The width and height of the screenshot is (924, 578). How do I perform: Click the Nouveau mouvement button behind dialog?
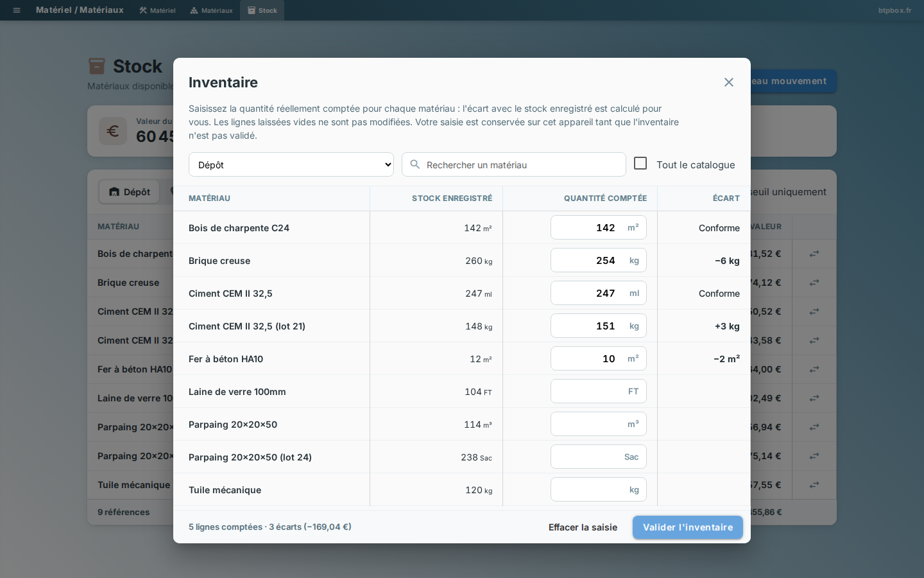pyautogui.click(x=792, y=81)
